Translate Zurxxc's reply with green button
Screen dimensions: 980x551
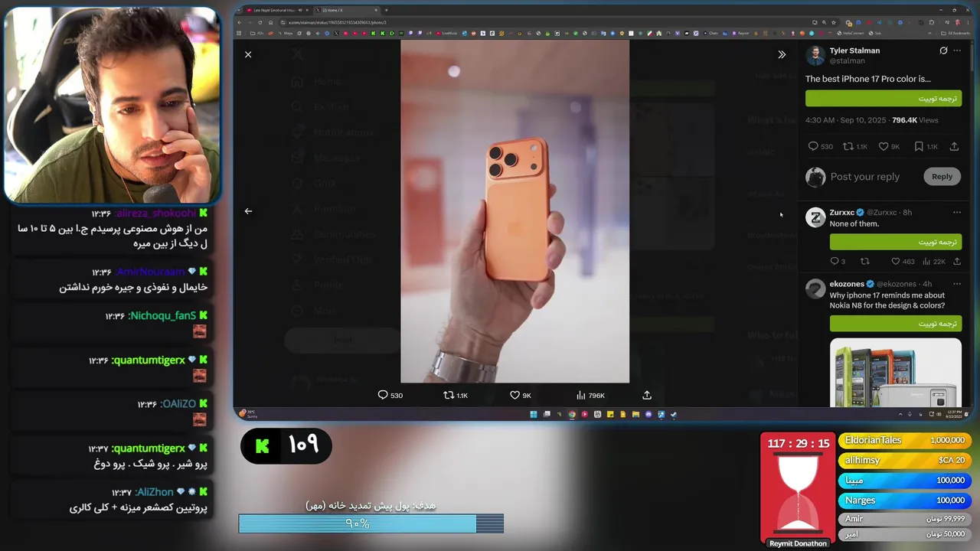[x=896, y=242]
